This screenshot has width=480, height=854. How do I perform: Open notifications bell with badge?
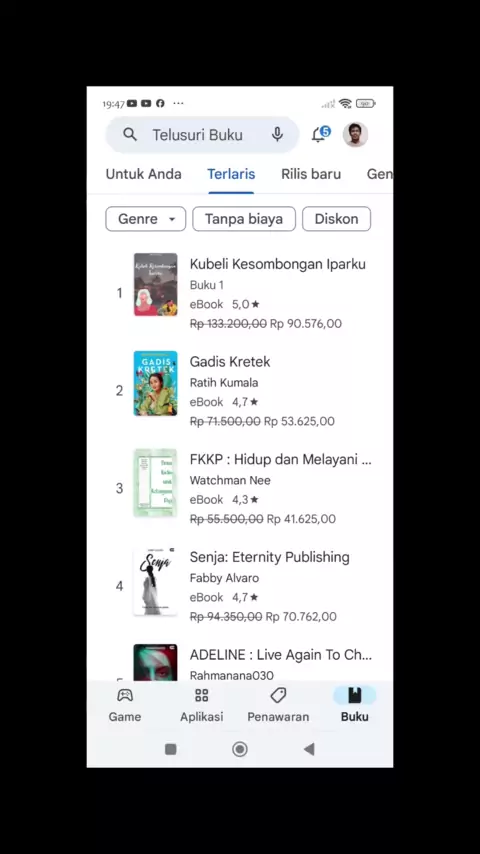click(321, 134)
